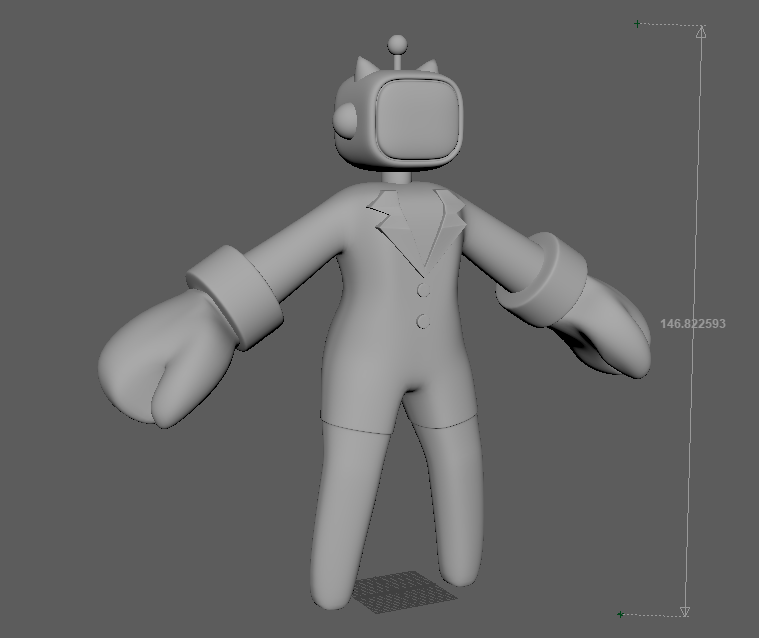
Task: Pick the cat ear farthest from the side knob
Action: pos(429,69)
